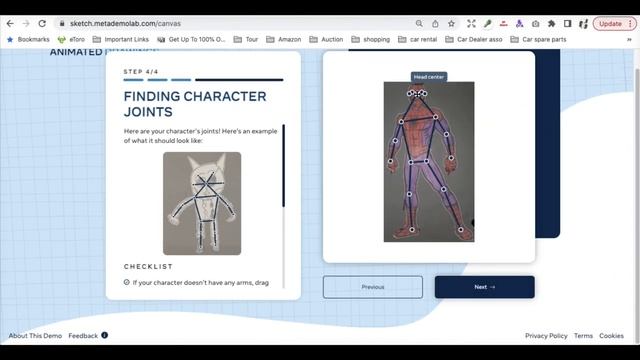Open the eToro bookmark
The image size is (640, 360).
coord(71,40)
